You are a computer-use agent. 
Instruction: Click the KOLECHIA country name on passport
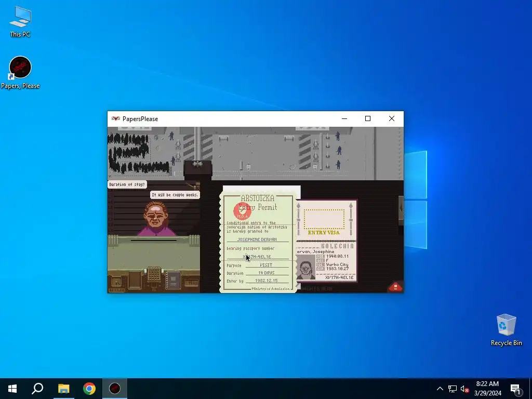pos(337,246)
